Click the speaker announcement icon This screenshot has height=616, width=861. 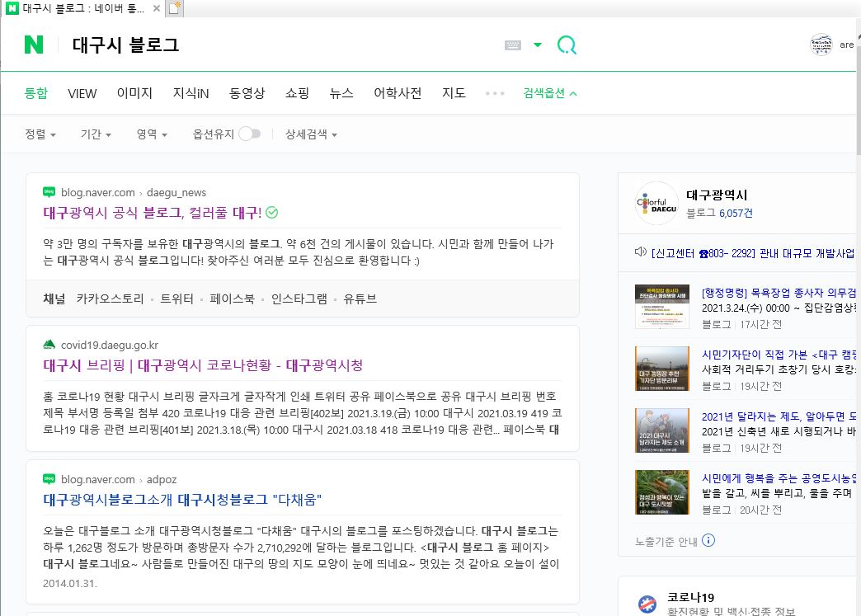point(640,252)
